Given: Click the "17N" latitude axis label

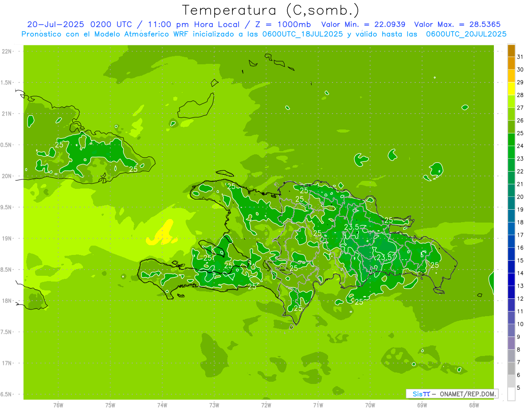Looking at the screenshot, I should coord(8,363).
